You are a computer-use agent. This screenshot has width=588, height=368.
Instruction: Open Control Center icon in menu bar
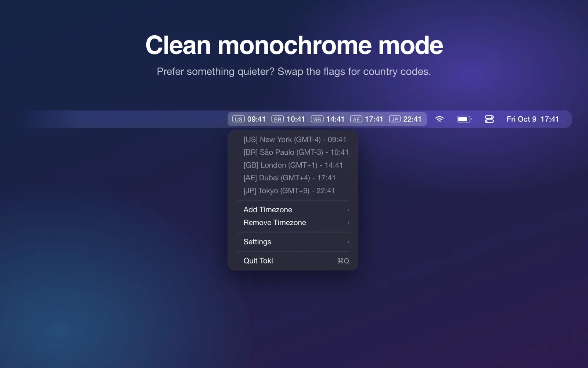[489, 119]
